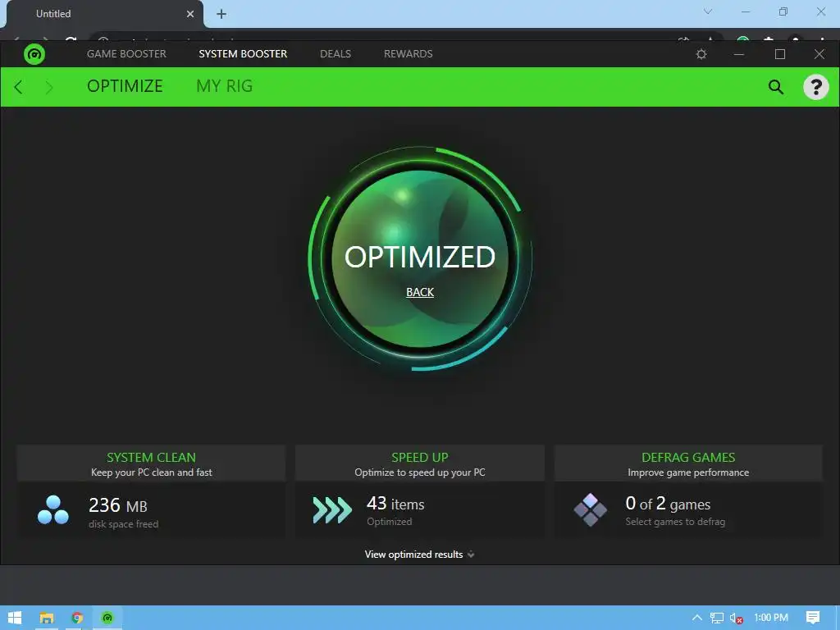Click the 236 MB disk space freed value
The width and height of the screenshot is (840, 630).
[x=118, y=505]
